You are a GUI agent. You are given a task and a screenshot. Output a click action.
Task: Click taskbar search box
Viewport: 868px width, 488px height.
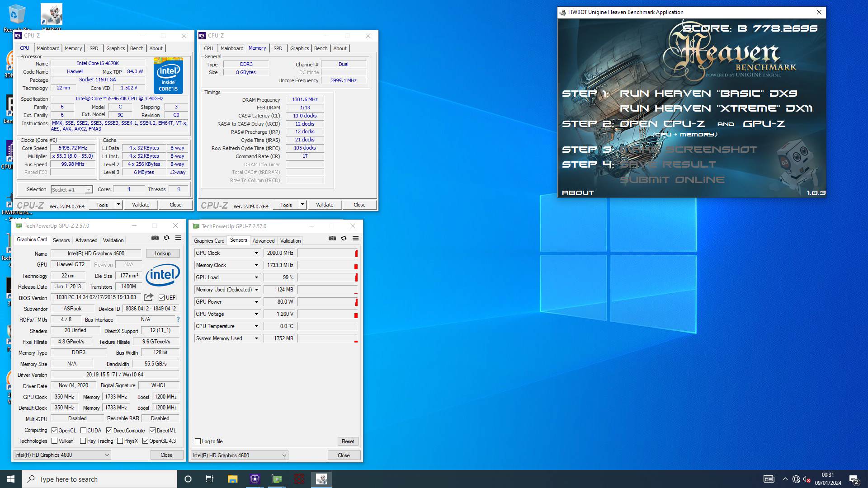(99, 479)
